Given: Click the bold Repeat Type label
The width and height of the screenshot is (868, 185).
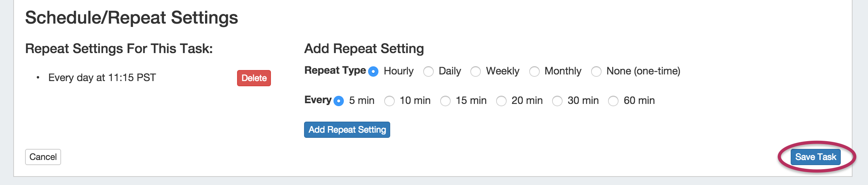Looking at the screenshot, I should pyautogui.click(x=335, y=70).
